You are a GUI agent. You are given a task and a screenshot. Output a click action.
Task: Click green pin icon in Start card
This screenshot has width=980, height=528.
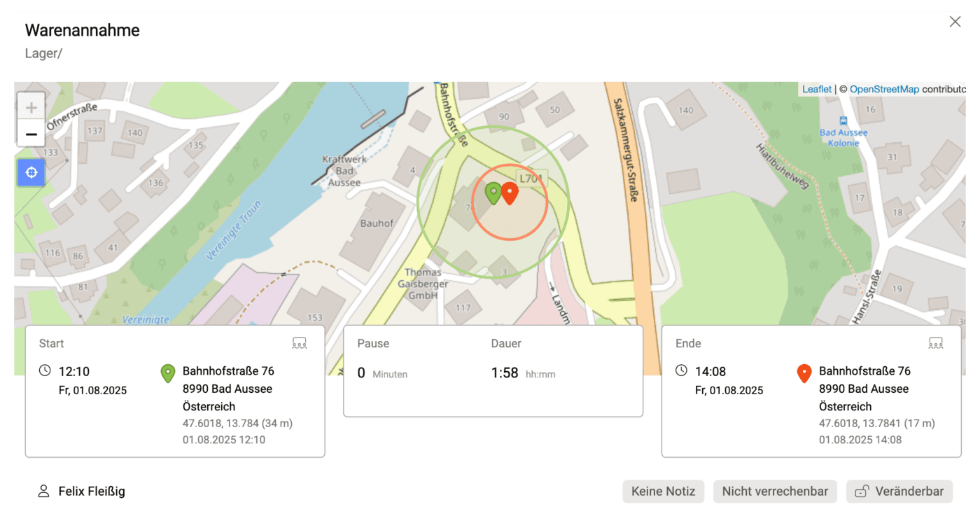[x=168, y=374]
